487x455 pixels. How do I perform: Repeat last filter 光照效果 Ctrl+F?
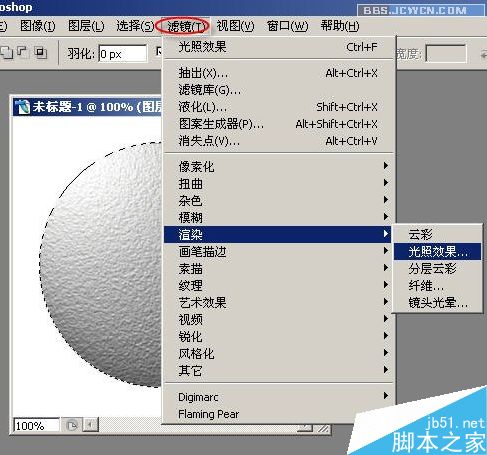coord(279,47)
